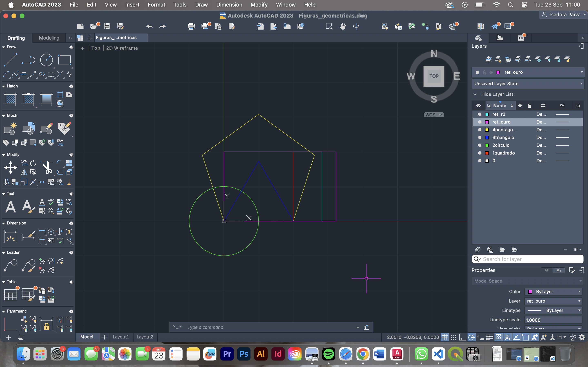Viewport: 588px width, 367px height.
Task: Select the Line draw tool
Action: pos(10,60)
